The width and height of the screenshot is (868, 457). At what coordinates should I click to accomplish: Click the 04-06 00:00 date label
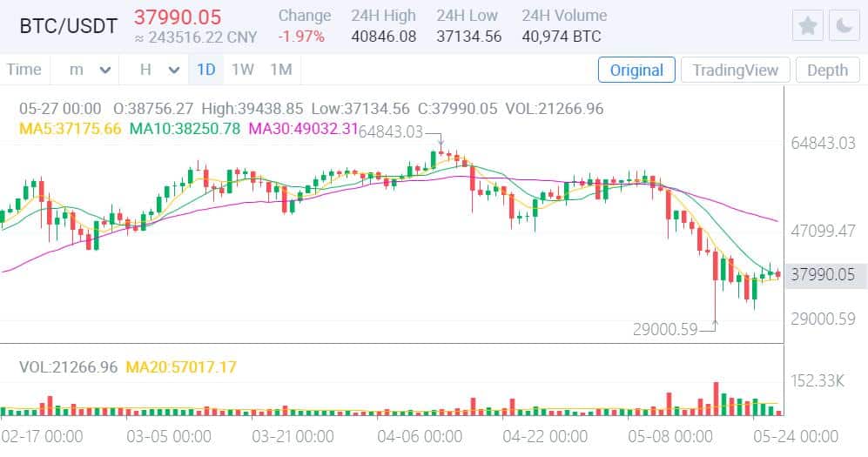coord(420,435)
